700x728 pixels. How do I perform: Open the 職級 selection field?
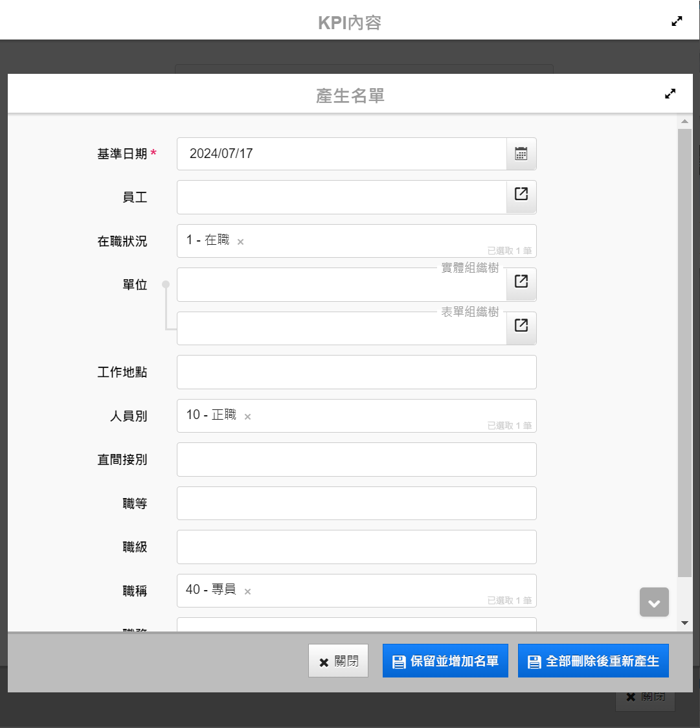click(356, 547)
